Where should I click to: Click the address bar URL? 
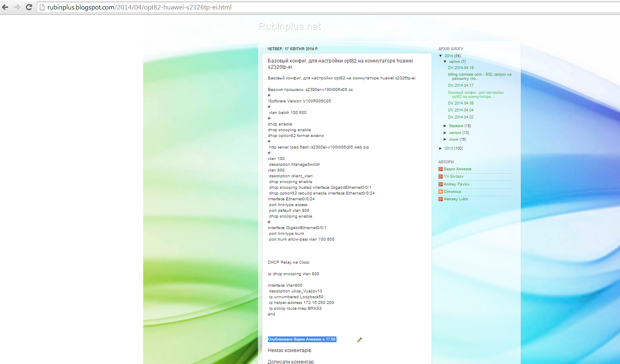[x=139, y=7]
